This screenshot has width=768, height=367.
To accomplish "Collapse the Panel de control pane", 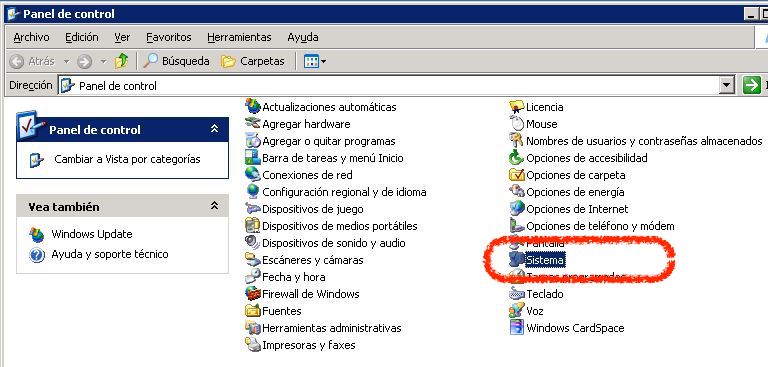I will [x=214, y=129].
